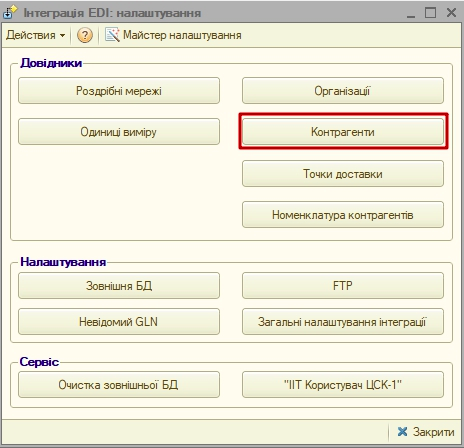Open "ІІТ Користувач ЦСК-1" service
The height and width of the screenshot is (448, 464).
coord(343,385)
